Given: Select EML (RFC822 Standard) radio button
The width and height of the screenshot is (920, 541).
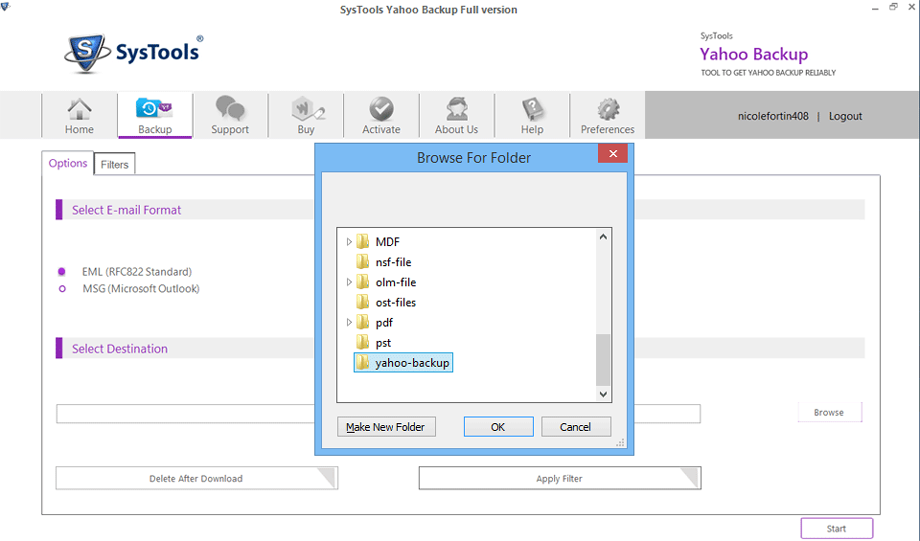Looking at the screenshot, I should (x=62, y=272).
